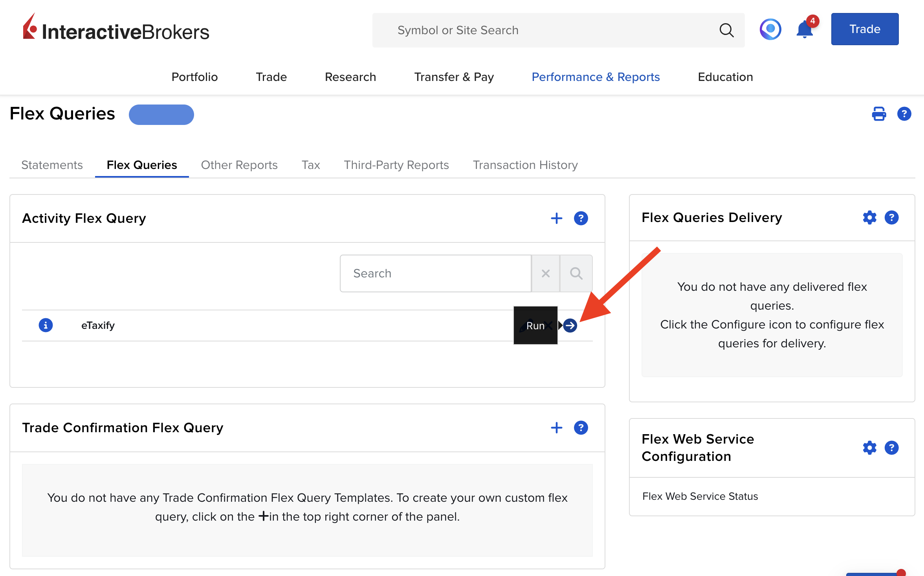Click the search icon in Activity Flex Query
This screenshot has width=924, height=576.
coord(576,273)
